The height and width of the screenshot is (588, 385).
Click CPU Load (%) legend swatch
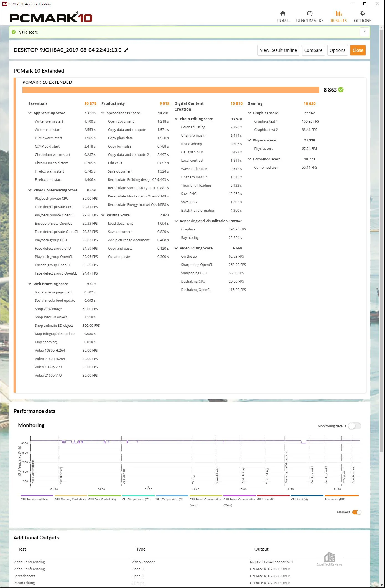coord(307,496)
